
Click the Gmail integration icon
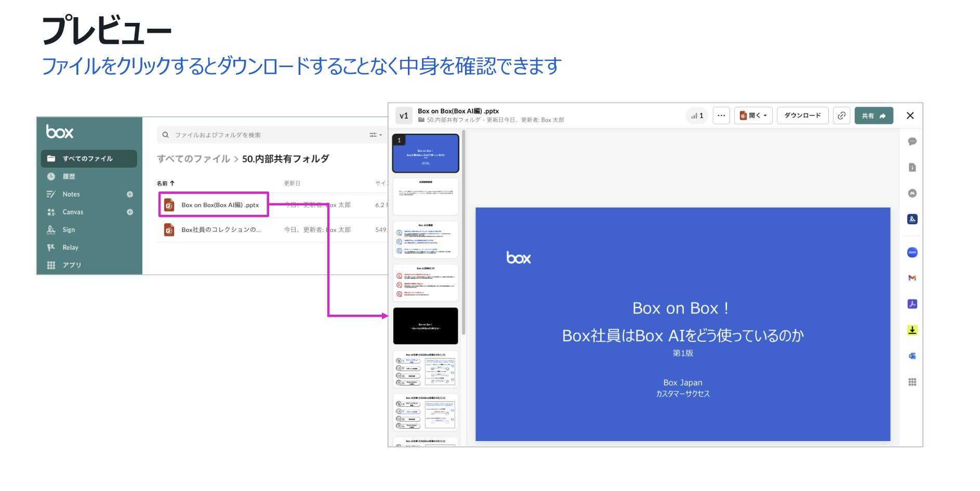tap(912, 278)
